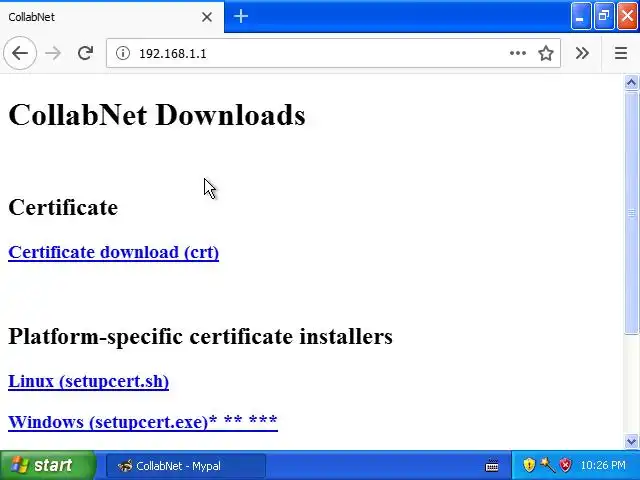Click the vertical scrollbar thumb

[x=631, y=213]
